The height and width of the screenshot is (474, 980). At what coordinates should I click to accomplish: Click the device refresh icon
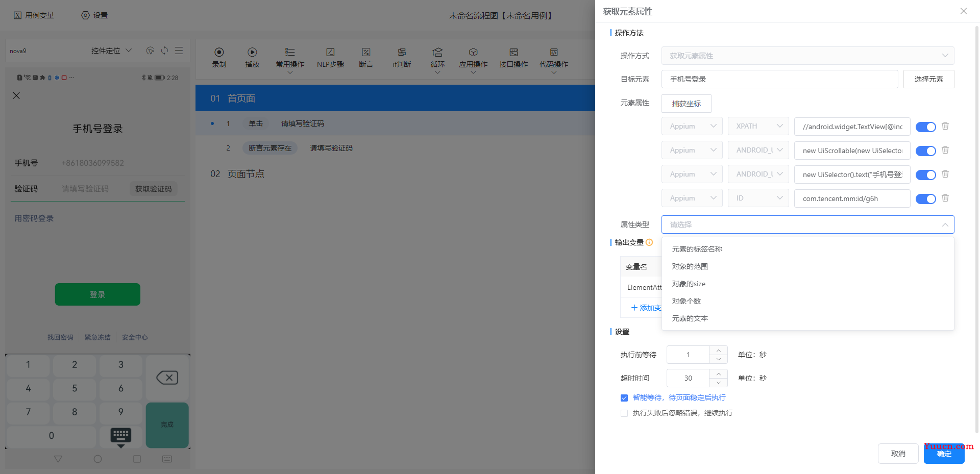pyautogui.click(x=164, y=51)
